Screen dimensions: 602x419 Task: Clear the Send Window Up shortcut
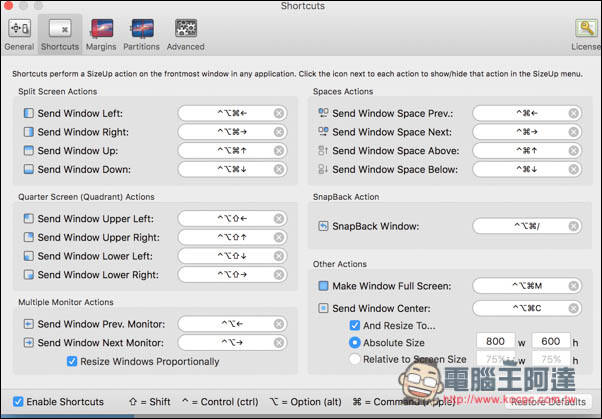(x=279, y=151)
